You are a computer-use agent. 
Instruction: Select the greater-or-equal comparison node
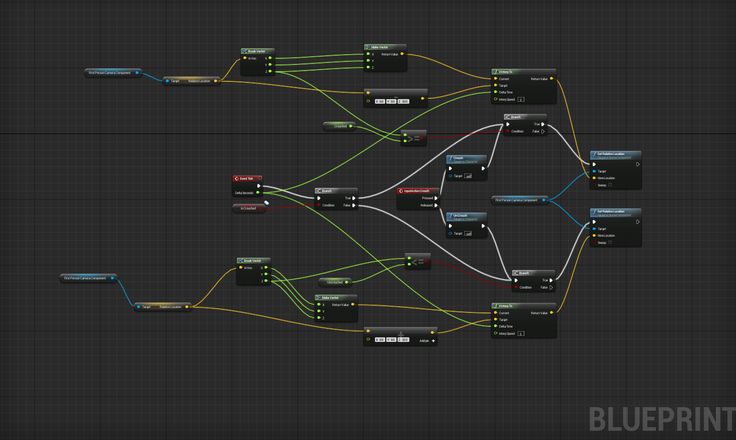pos(414,138)
